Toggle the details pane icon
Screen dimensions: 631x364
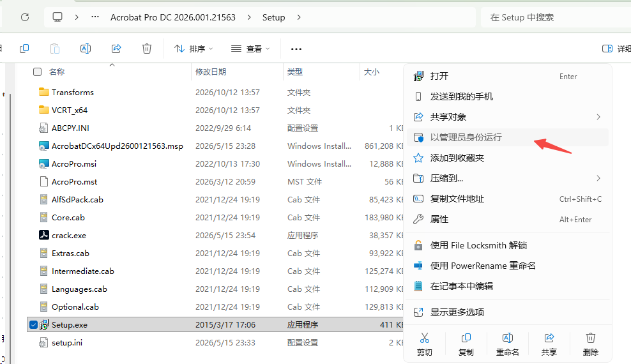coord(607,49)
